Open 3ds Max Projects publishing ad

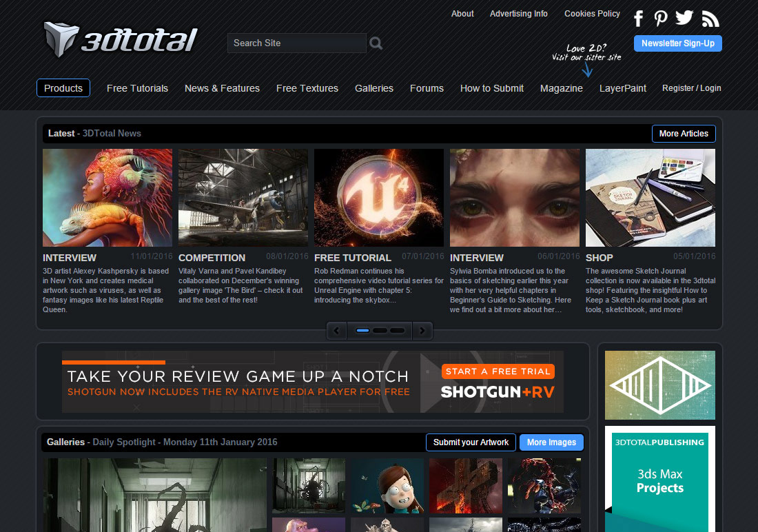[660, 479]
